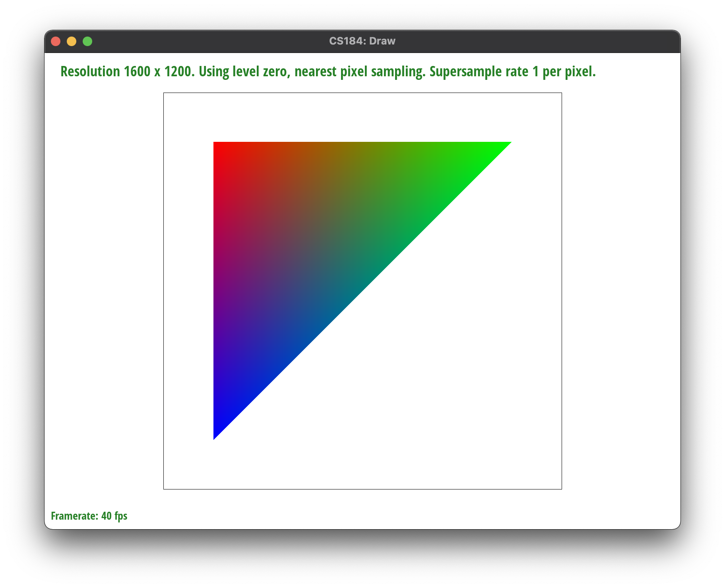The height and width of the screenshot is (588, 725).
Task: Pick the olive-brown midpoint of the triangle's top edge
Action: click(x=362, y=143)
